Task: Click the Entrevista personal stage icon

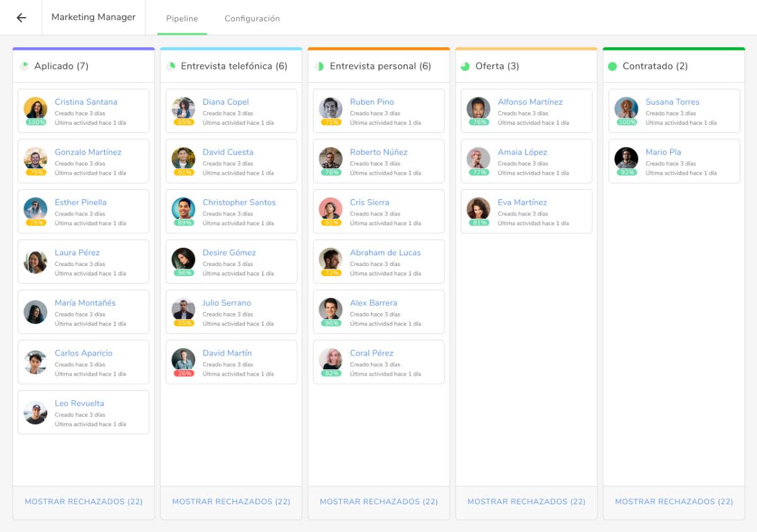Action: click(x=321, y=66)
